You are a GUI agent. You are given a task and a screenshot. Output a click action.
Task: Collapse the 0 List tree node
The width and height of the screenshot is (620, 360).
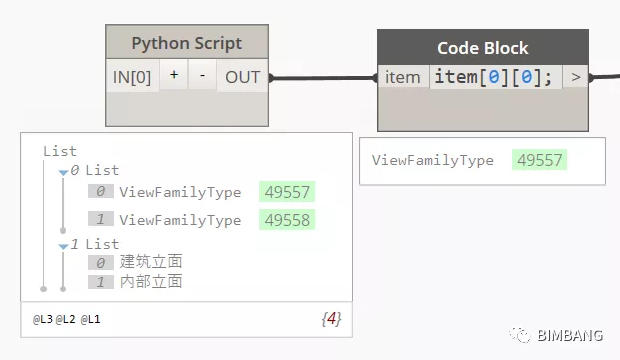63,172
